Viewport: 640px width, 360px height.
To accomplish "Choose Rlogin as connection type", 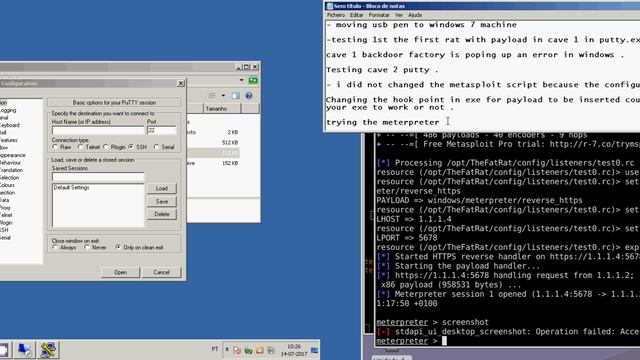I will click(x=106, y=147).
